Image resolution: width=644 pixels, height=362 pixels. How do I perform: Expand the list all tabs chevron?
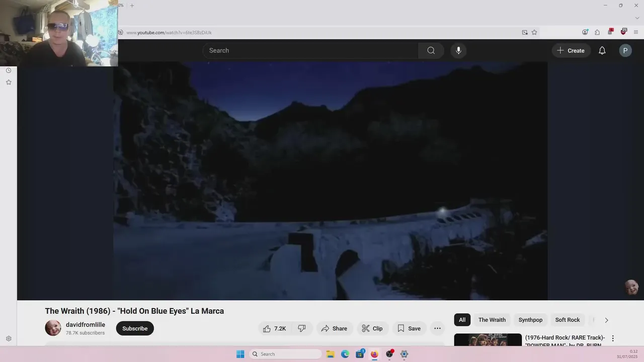[x=637, y=18]
